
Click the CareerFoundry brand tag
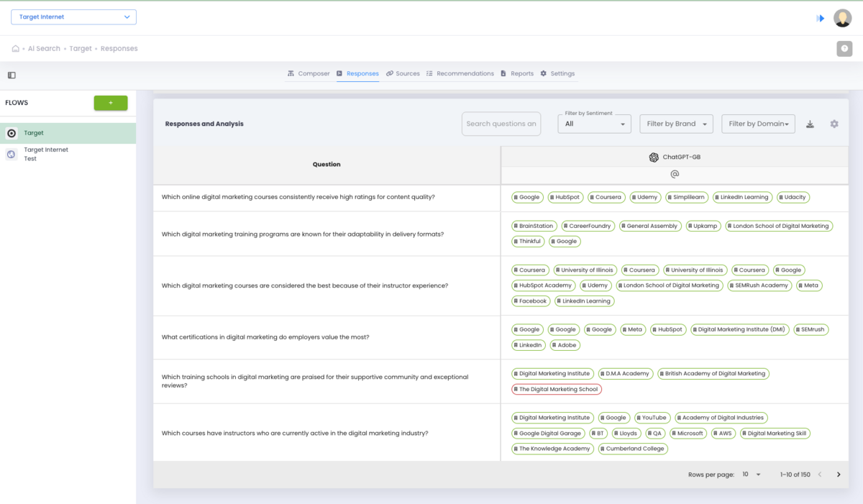click(588, 226)
